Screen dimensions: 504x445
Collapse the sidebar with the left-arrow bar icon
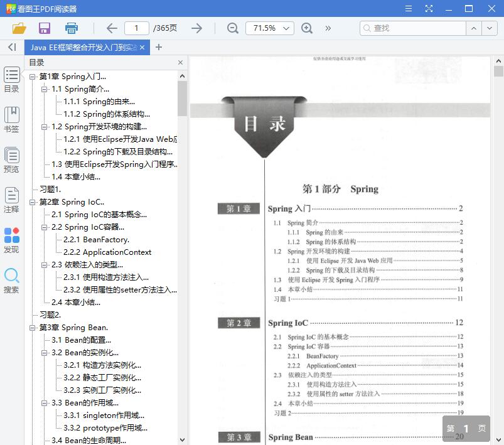pos(12,47)
